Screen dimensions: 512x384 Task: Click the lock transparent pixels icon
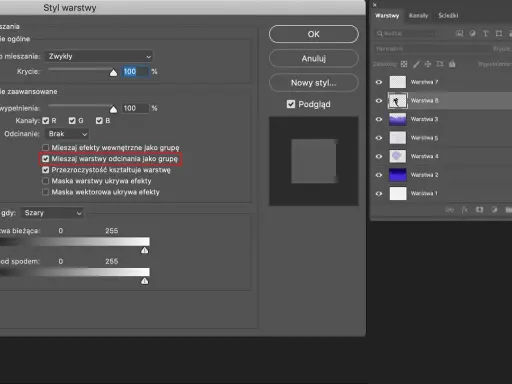(x=404, y=64)
